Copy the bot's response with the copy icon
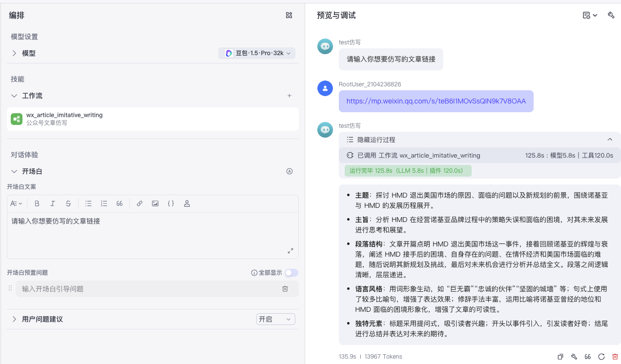 click(x=559, y=357)
